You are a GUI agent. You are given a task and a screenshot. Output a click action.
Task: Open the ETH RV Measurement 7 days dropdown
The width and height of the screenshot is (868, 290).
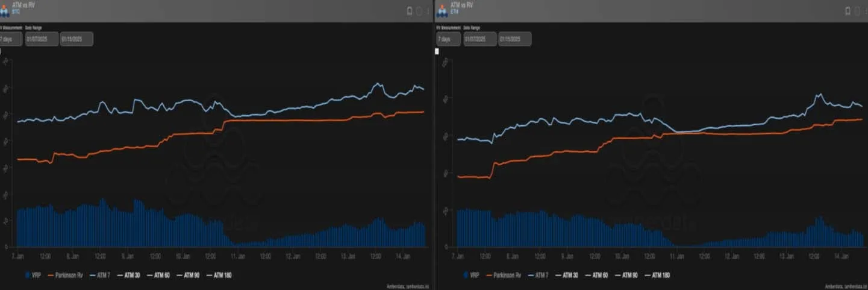tap(448, 39)
